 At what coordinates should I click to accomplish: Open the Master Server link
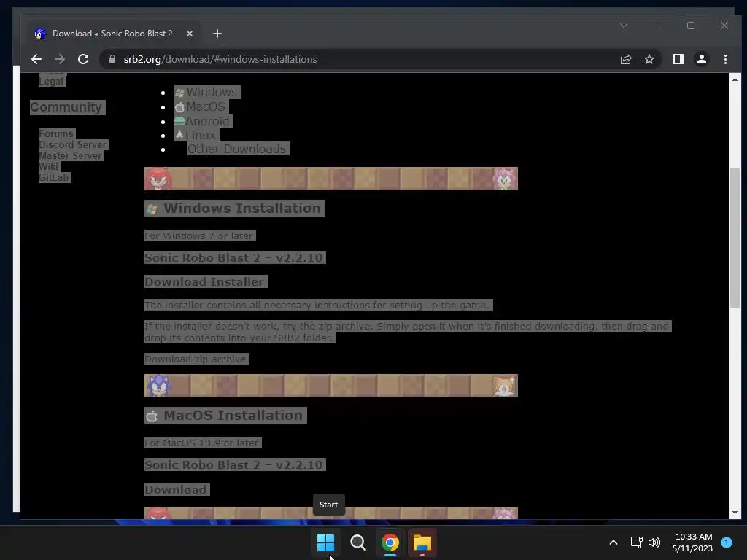click(70, 156)
